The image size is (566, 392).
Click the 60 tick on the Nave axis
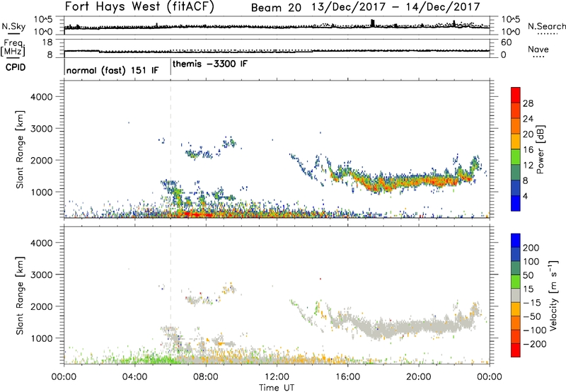507,42
